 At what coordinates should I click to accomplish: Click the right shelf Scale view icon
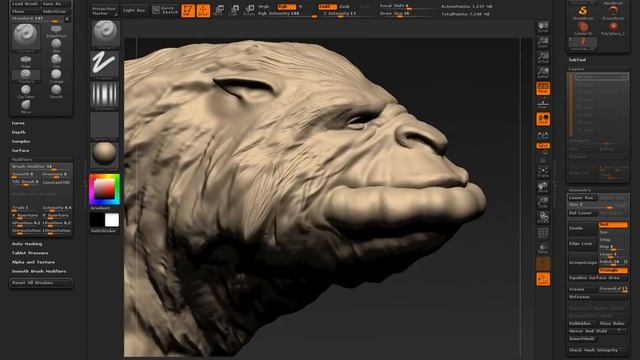[543, 203]
